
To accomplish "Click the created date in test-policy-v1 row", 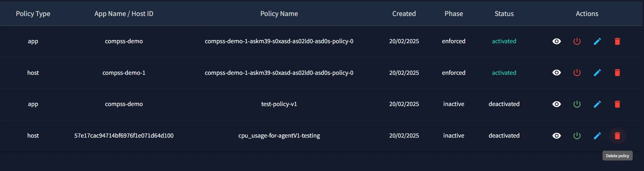I will [x=404, y=104].
